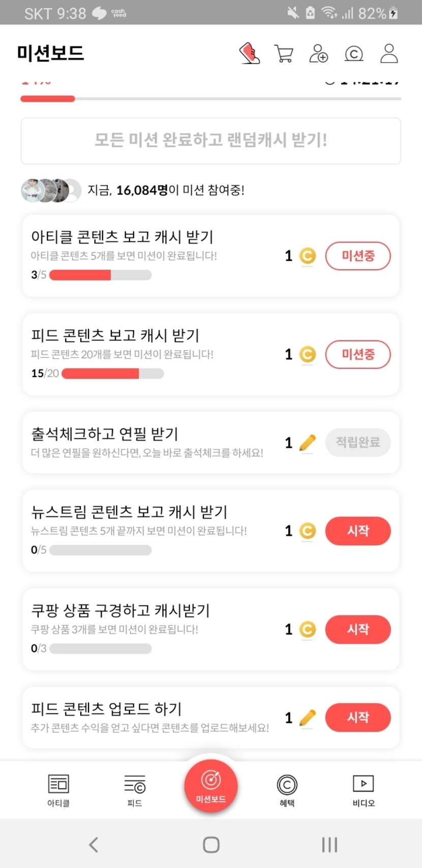422x868 pixels.
Task: Open the 비디오 tab
Action: tap(364, 790)
